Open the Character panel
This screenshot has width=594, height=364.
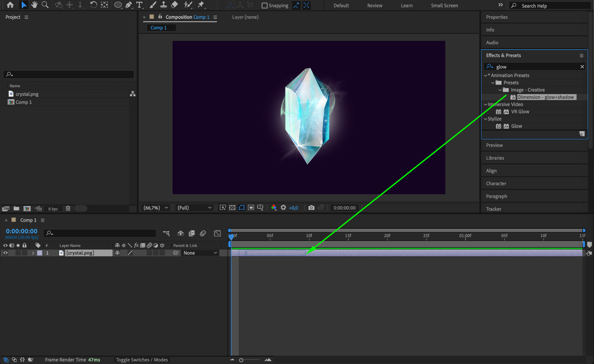tap(496, 183)
